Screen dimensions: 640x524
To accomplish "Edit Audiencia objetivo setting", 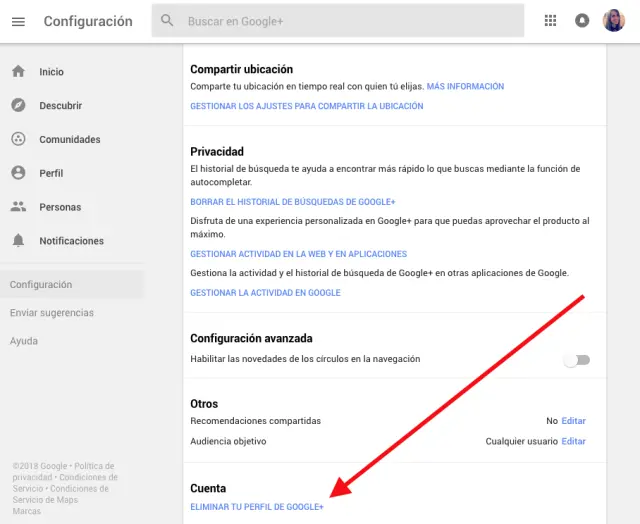I will click(573, 441).
